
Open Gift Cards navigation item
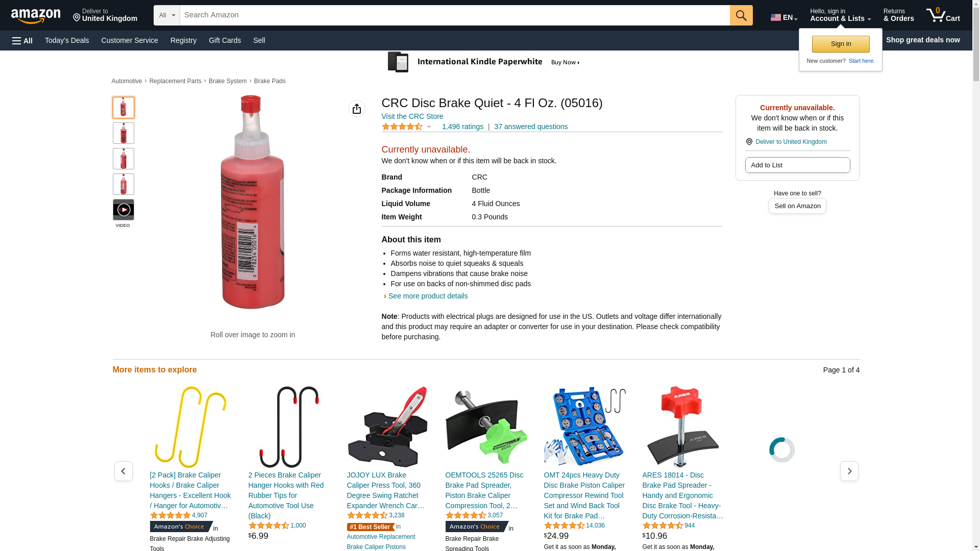tap(225, 40)
